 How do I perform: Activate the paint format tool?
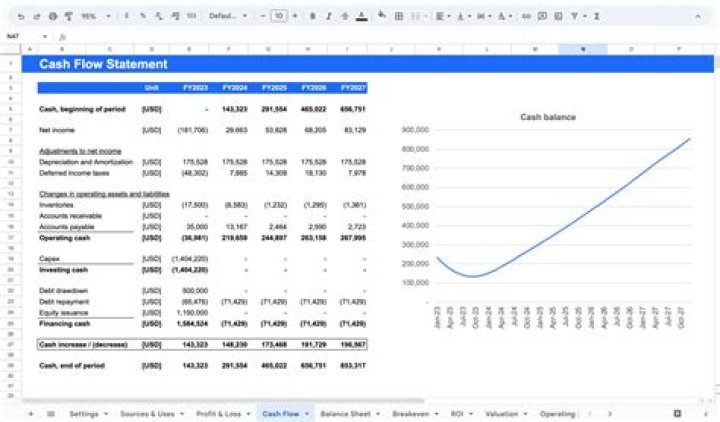click(68, 17)
